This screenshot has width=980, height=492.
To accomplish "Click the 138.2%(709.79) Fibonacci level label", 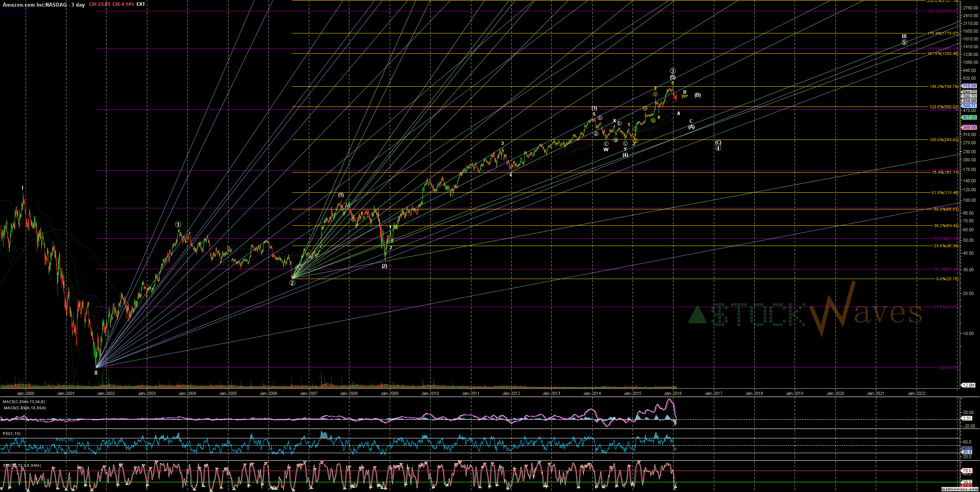I will (x=944, y=87).
